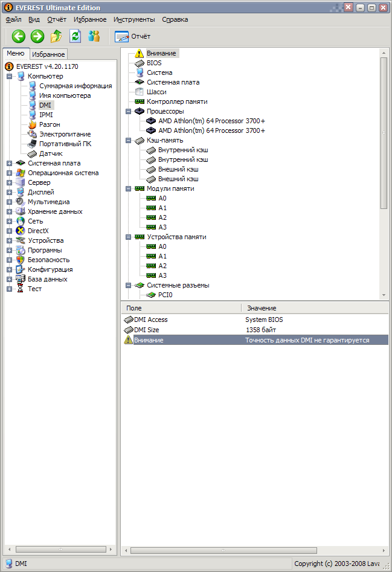This screenshot has width=392, height=572.
Task: Click the down arrow of the DMI tree scrollbar
Action: point(384,295)
